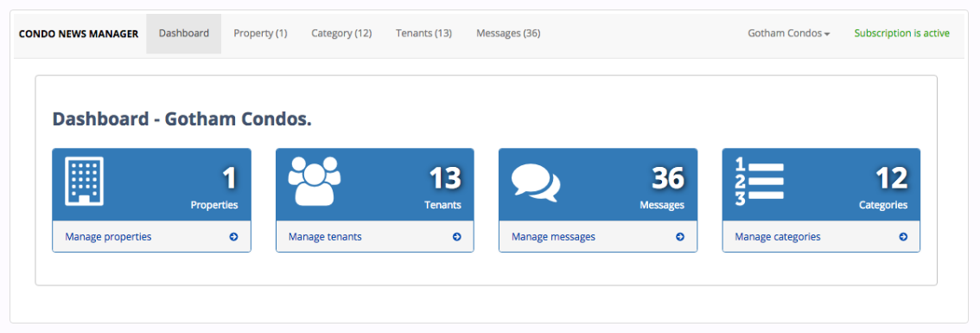980x333 pixels.
Task: Click the Categories label on the card
Action: pyautogui.click(x=883, y=205)
